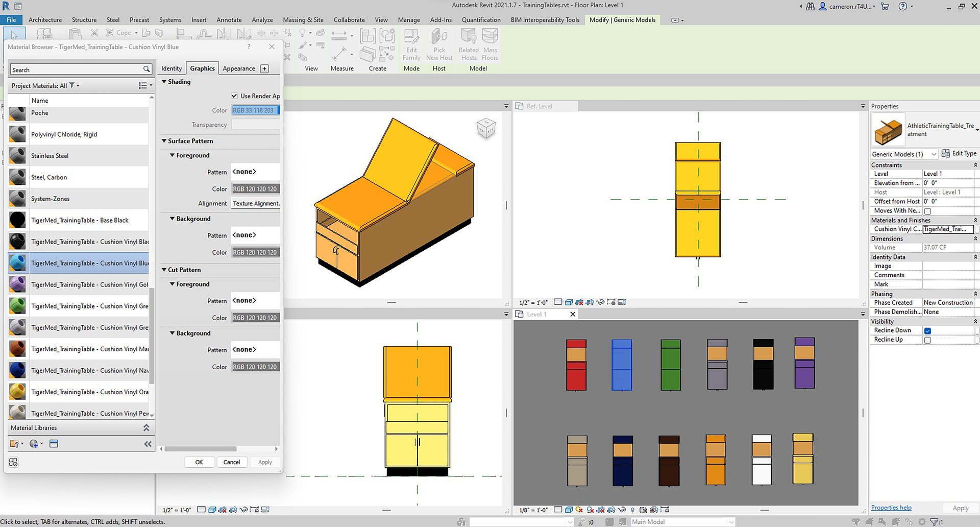Screen dimensions: 980x527
Task: Open the Architecture ribbon tab
Action: pyautogui.click(x=45, y=20)
